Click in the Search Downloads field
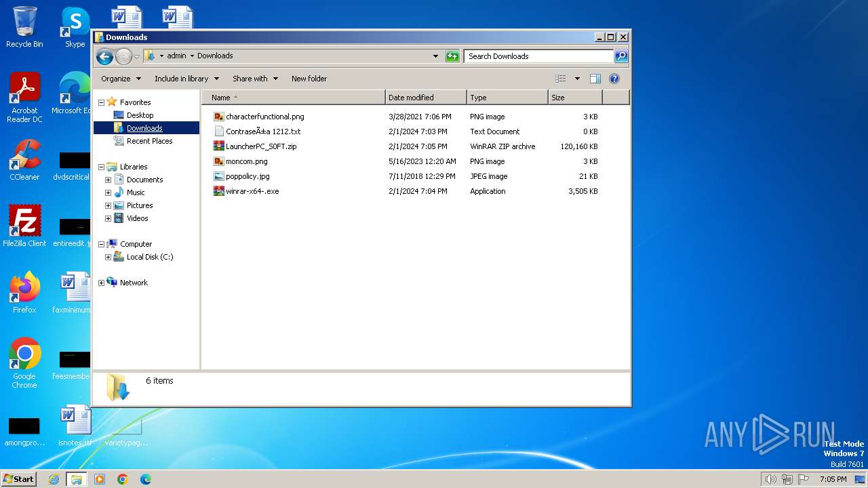Viewport: 868px width, 488px height. 539,56
